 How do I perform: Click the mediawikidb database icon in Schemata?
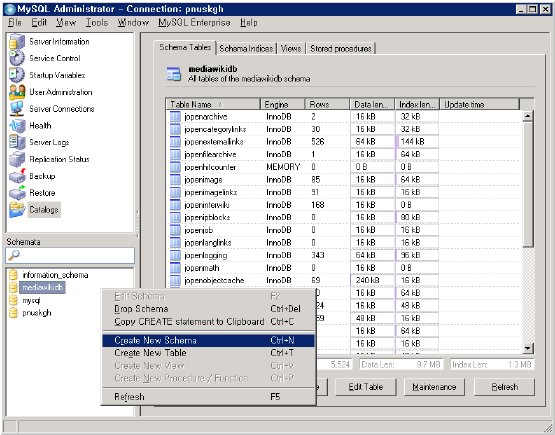pos(13,287)
